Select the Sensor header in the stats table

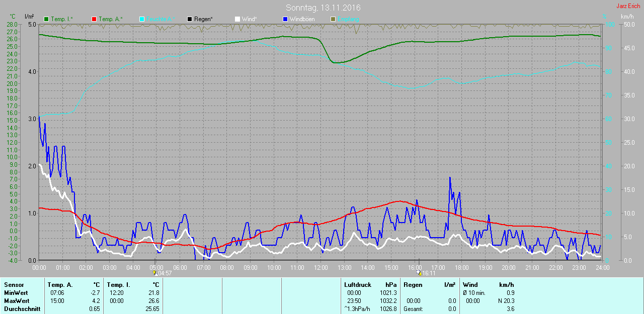pyautogui.click(x=14, y=285)
